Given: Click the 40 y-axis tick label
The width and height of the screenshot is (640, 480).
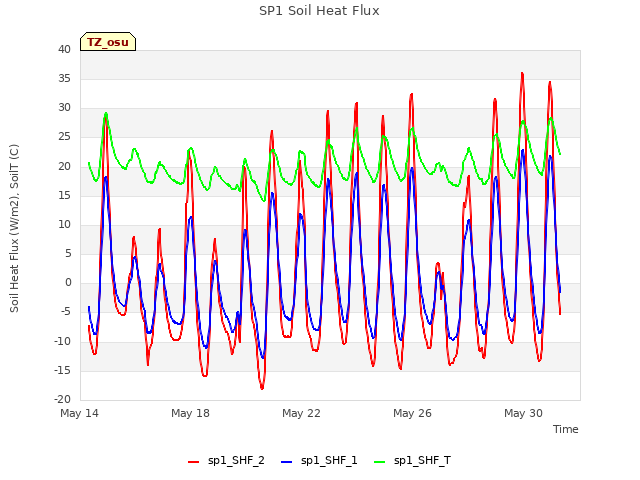Looking at the screenshot, I should pyautogui.click(x=64, y=49).
